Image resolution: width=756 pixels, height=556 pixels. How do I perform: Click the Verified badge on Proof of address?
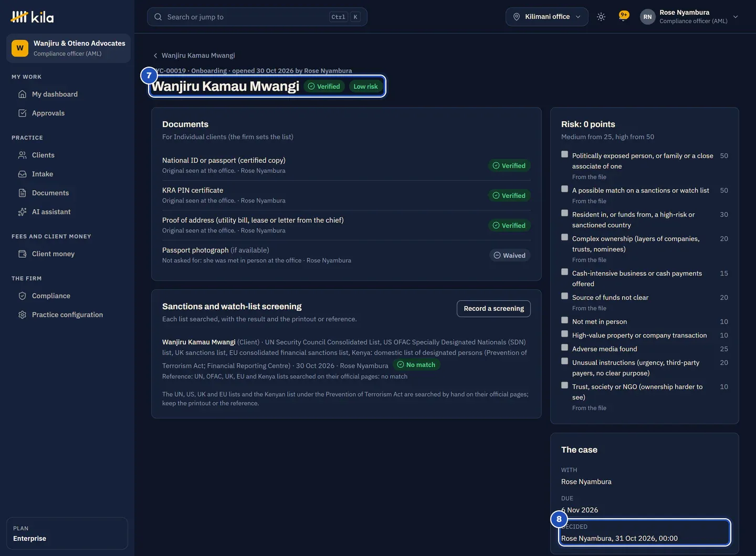pyautogui.click(x=509, y=225)
